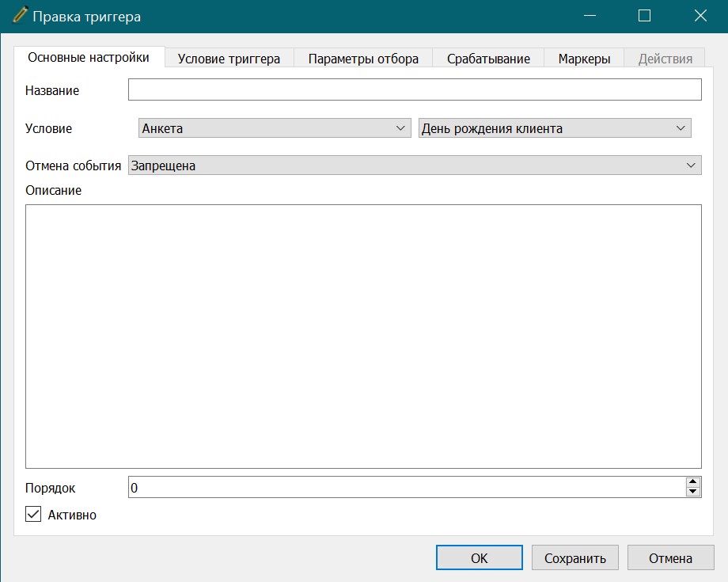
Task: Open the Отмена события Запрещена dropdown
Action: click(415, 165)
